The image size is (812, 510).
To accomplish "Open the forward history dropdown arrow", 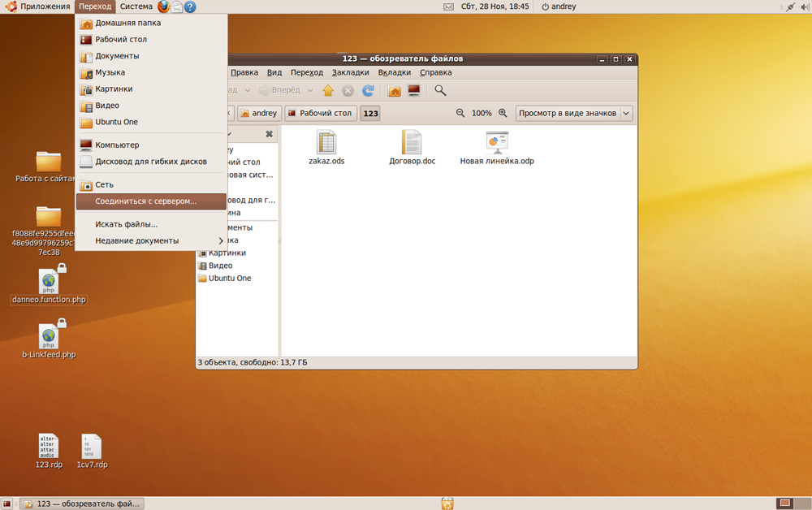I will click(309, 91).
